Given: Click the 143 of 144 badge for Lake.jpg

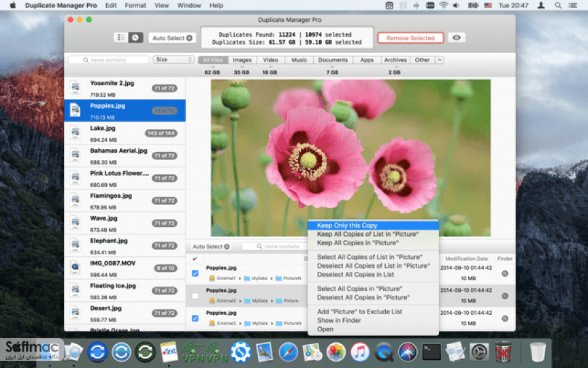Looking at the screenshot, I should tap(161, 134).
